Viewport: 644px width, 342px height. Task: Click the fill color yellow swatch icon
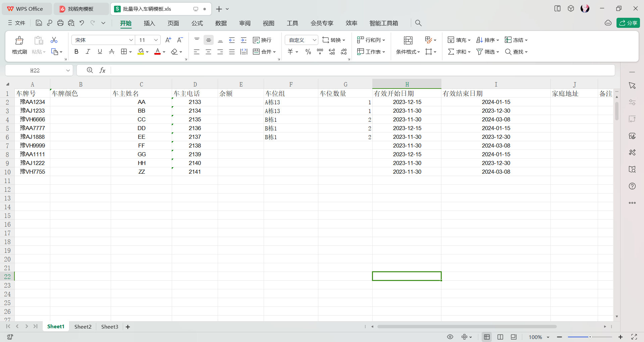[x=141, y=52]
